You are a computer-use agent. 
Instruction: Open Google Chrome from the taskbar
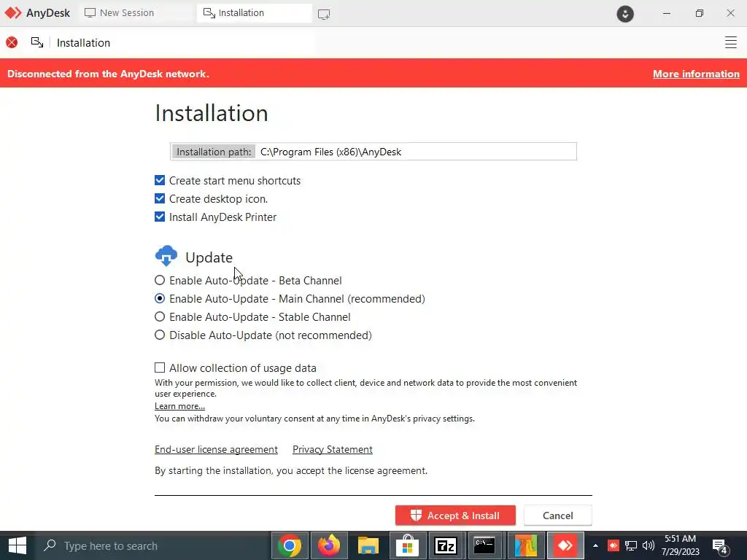pyautogui.click(x=290, y=545)
